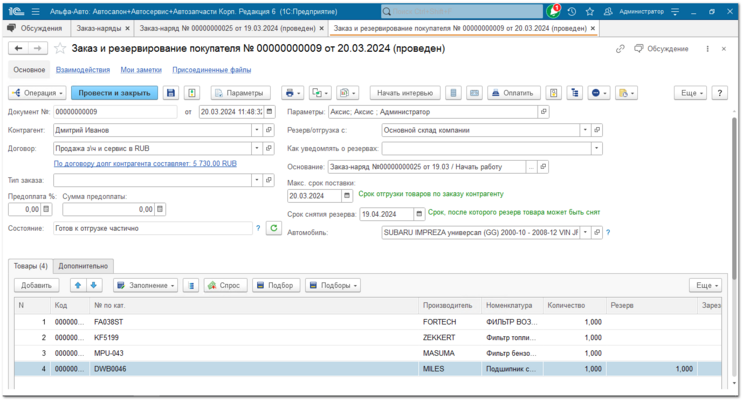This screenshot has width=743, height=401.
Task: Open notifications bell with red badge
Action: 553,11
